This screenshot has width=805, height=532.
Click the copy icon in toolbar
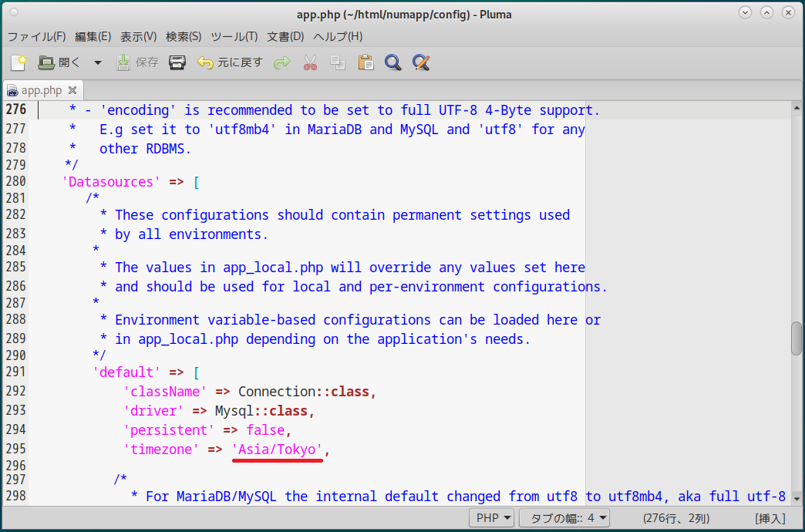pos(338,62)
